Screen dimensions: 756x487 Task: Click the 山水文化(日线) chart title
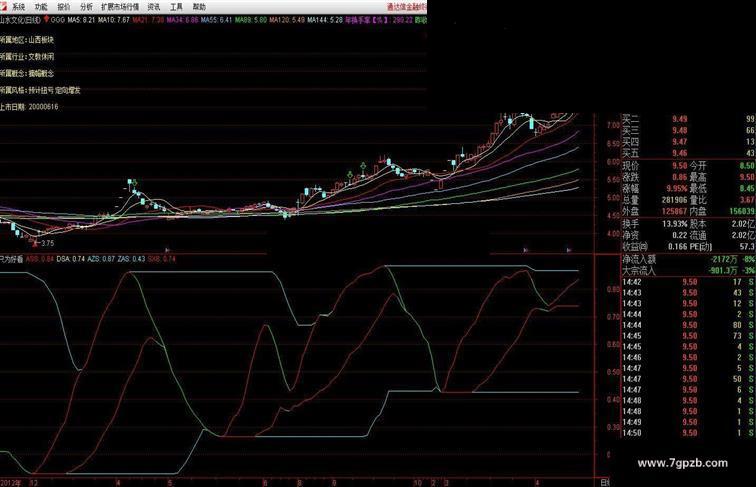click(x=20, y=20)
